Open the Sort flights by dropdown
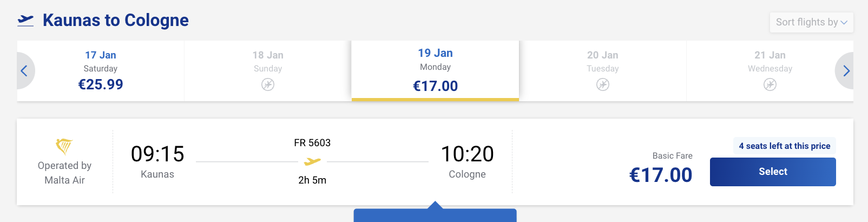 click(x=806, y=22)
